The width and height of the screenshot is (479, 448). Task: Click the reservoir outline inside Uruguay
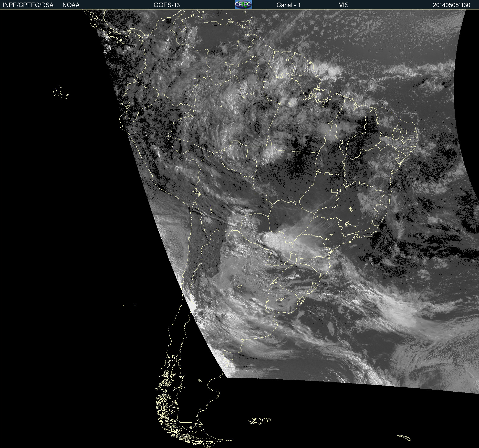click(281, 299)
